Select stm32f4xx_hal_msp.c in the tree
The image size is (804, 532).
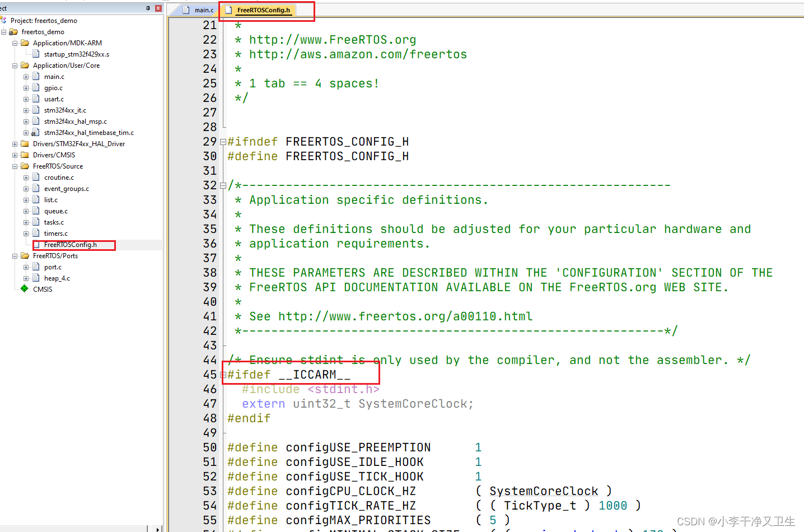click(x=76, y=122)
